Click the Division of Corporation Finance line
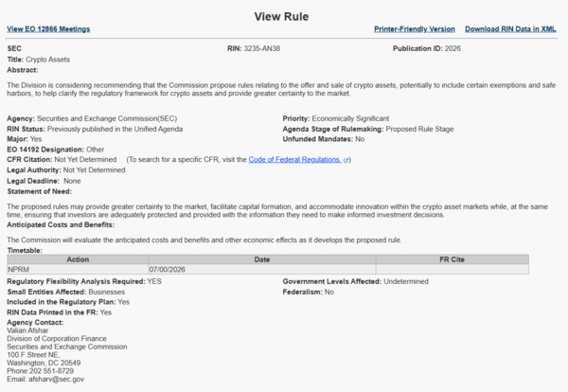This screenshot has height=392, width=568. 57,339
